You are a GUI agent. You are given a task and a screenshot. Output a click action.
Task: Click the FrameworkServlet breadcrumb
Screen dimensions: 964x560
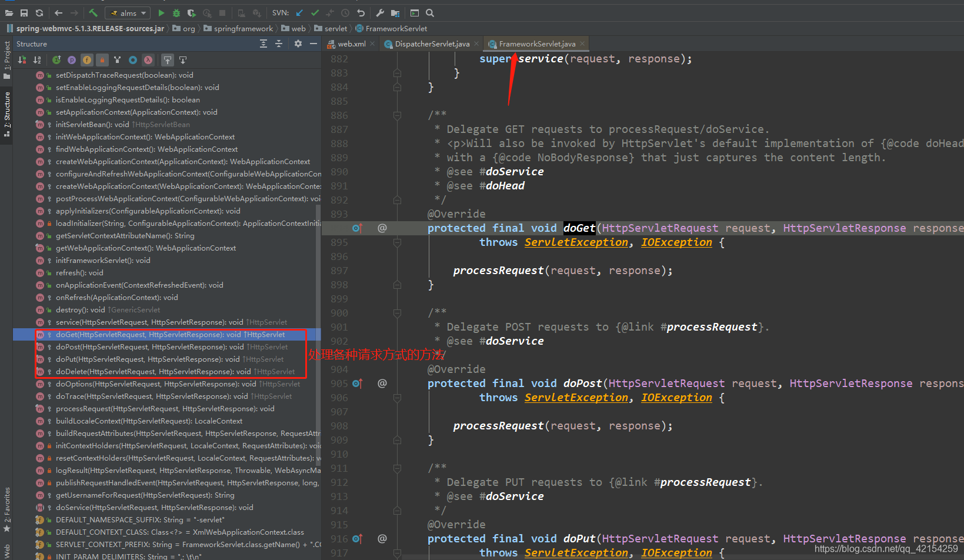pyautogui.click(x=392, y=28)
